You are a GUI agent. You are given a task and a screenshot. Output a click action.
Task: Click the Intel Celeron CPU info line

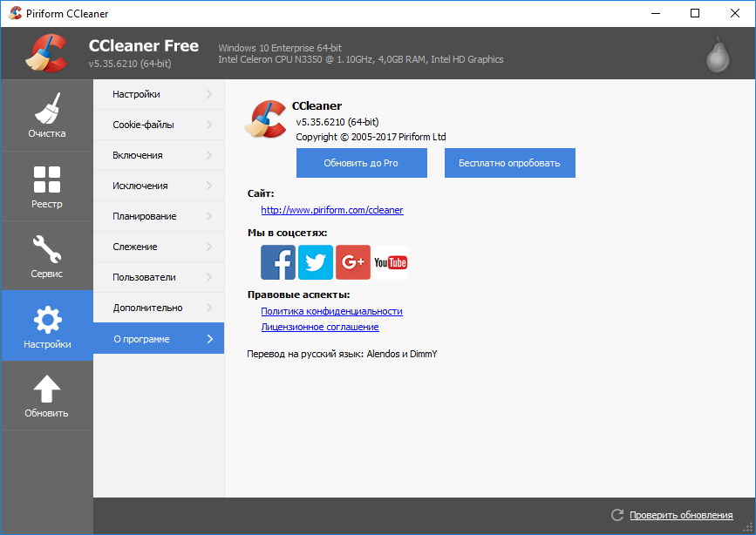(361, 59)
